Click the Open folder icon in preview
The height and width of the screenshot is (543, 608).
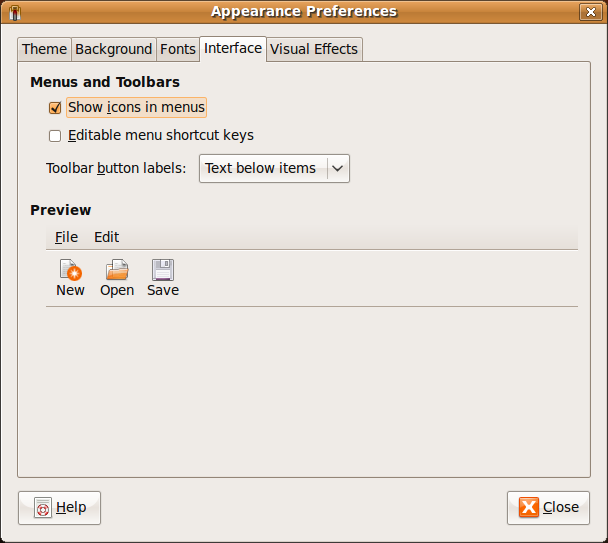click(x=117, y=269)
